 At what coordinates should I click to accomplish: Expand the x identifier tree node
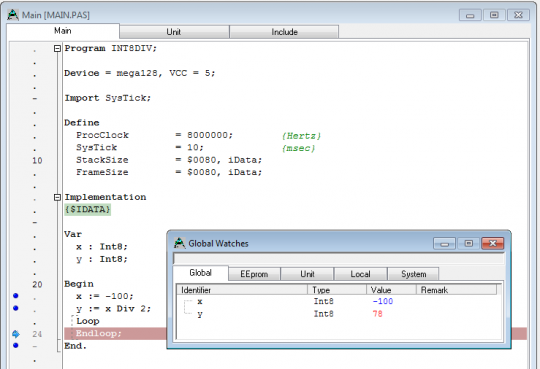(188, 302)
